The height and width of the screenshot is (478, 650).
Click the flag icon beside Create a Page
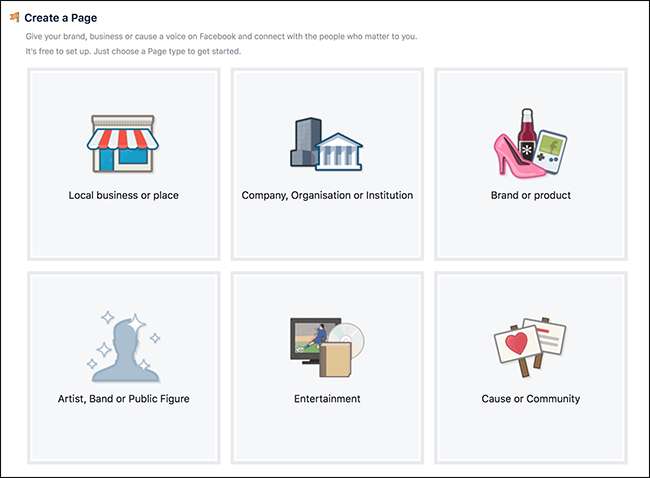pos(15,17)
